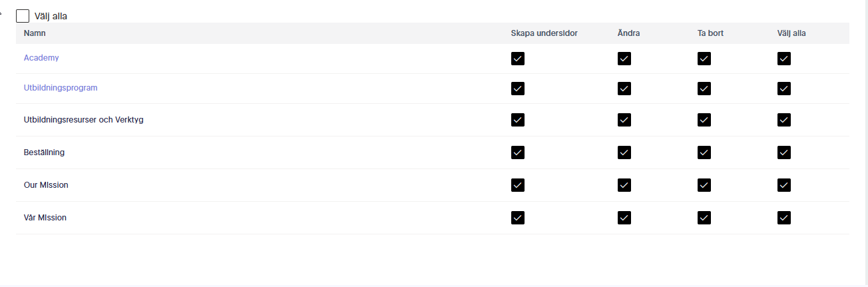This screenshot has width=868, height=287.
Task: Uncheck Ta bort for Utbildningsprogram
Action: coord(704,89)
